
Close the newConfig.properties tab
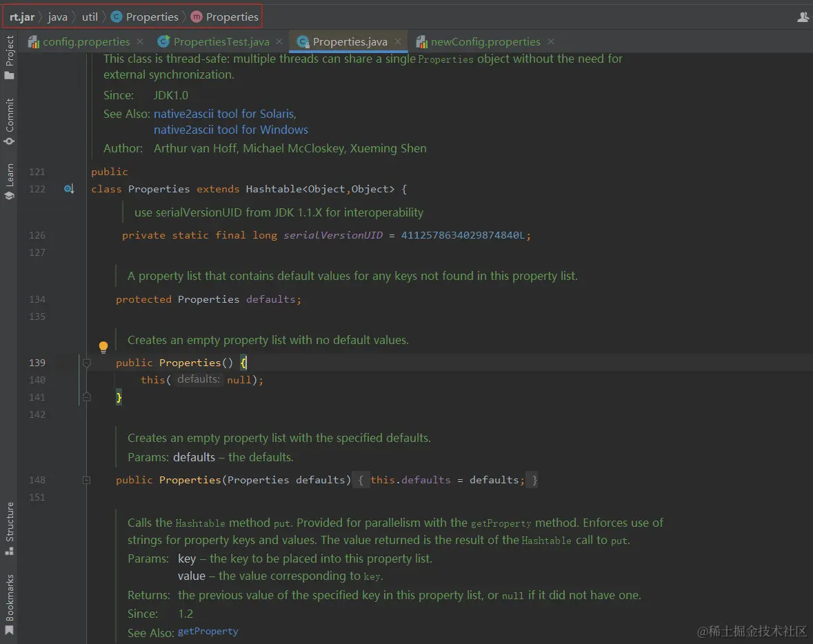click(551, 41)
